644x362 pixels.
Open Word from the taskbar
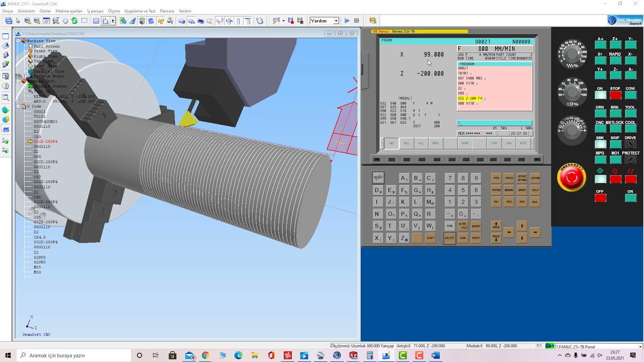pyautogui.click(x=435, y=355)
